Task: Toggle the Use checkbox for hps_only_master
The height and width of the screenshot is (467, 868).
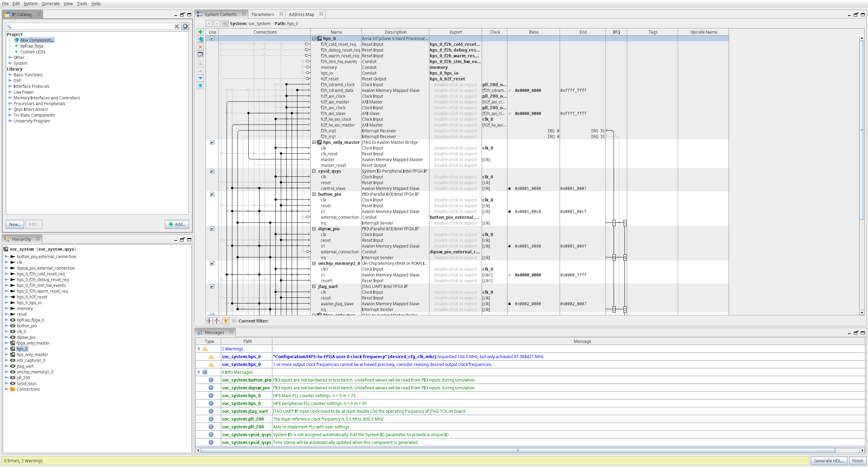Action: point(212,142)
